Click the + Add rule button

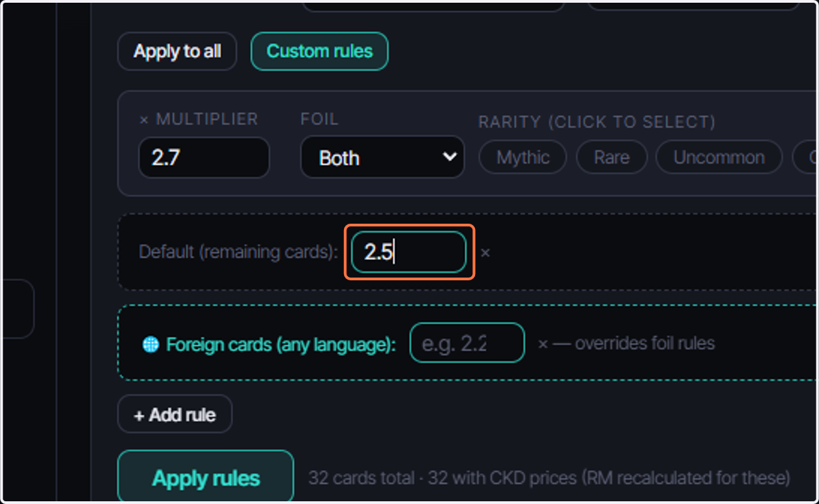(x=175, y=414)
